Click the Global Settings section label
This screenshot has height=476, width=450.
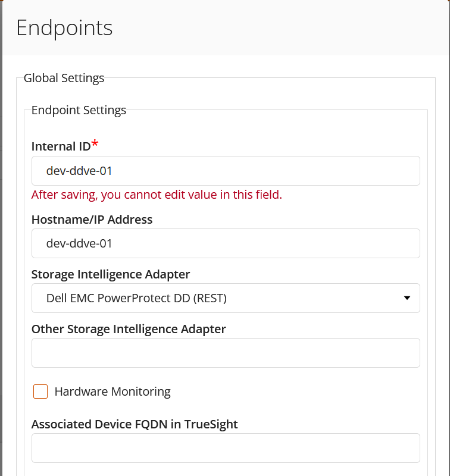(x=64, y=77)
